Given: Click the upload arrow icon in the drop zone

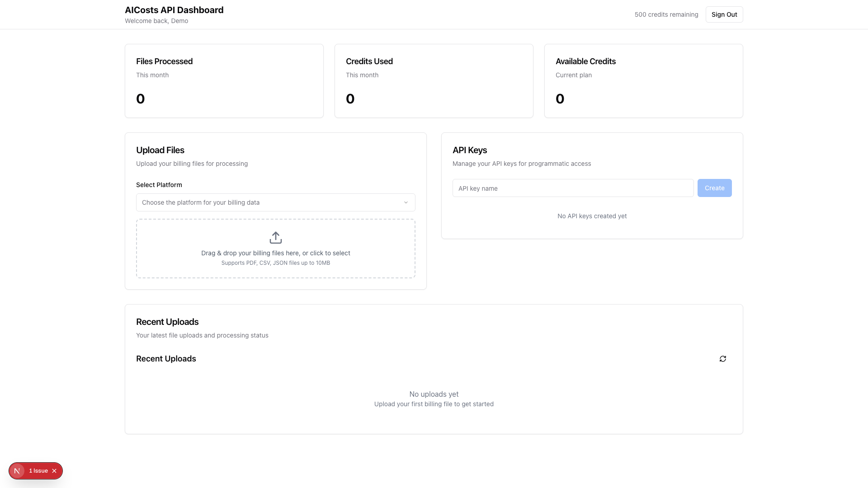Looking at the screenshot, I should [275, 237].
